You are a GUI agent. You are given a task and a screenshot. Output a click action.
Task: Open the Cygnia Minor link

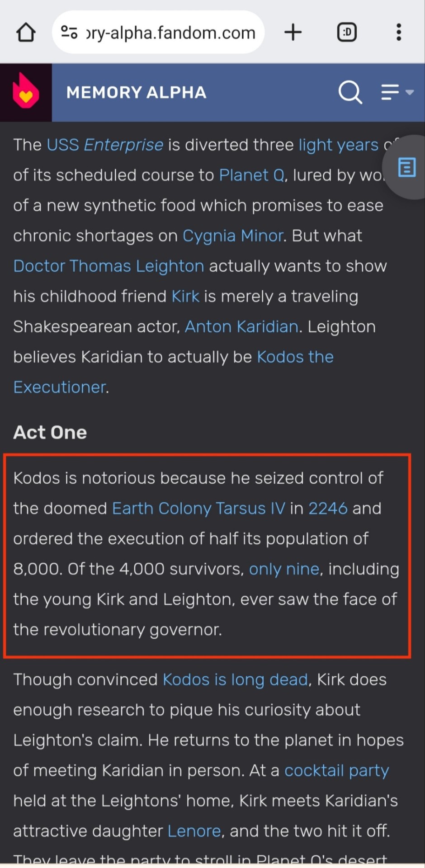tap(232, 236)
